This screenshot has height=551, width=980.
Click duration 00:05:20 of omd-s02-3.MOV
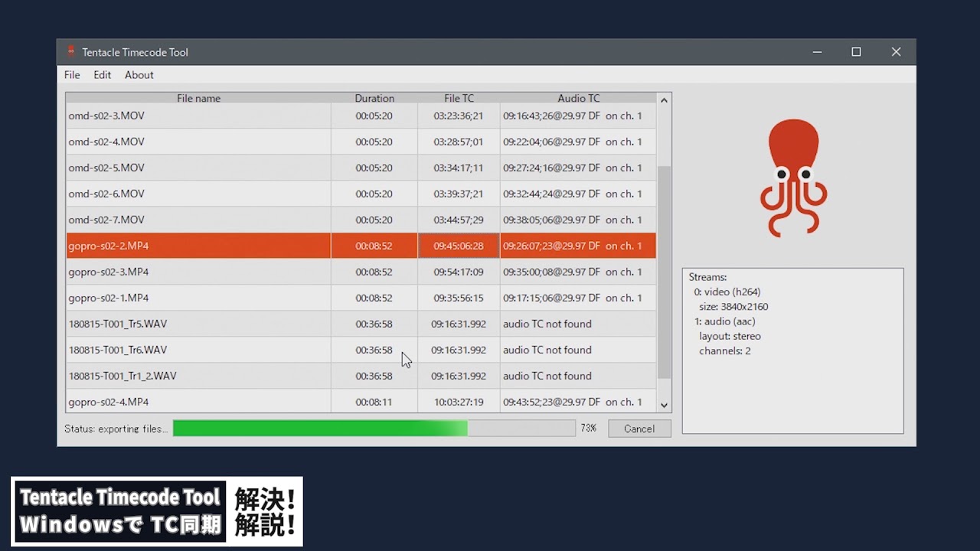pyautogui.click(x=374, y=116)
